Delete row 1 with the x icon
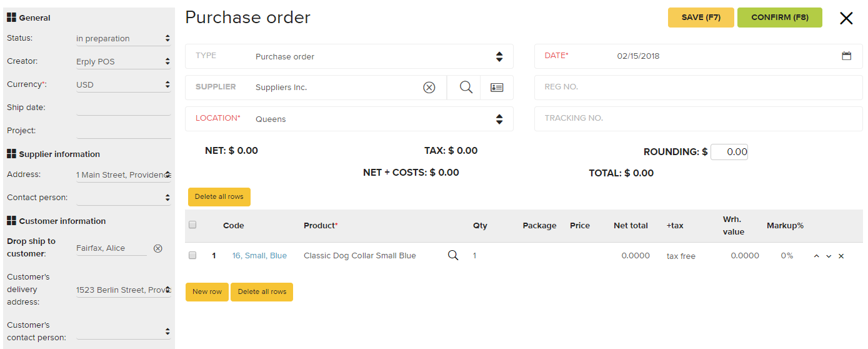Viewport: 868px width, 349px height. tap(841, 256)
